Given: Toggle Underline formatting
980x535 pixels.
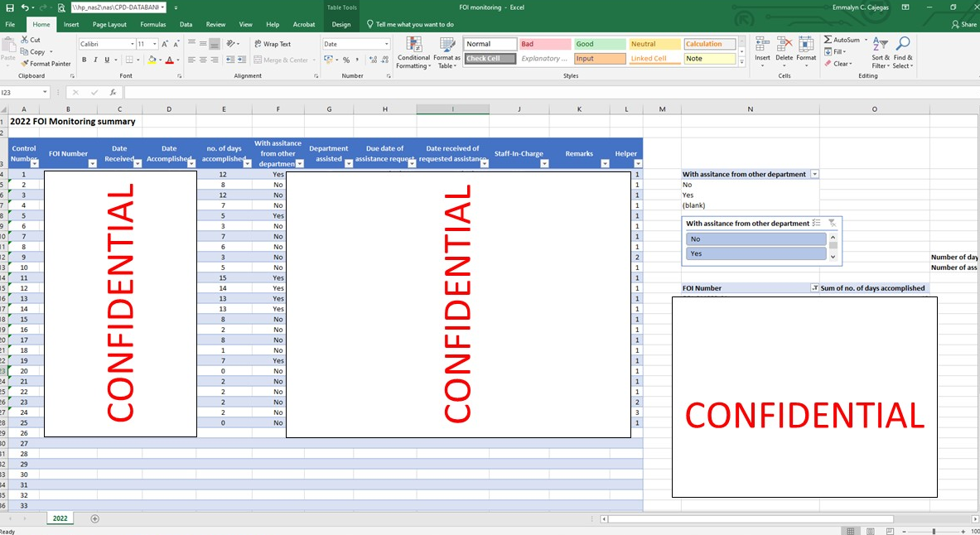Looking at the screenshot, I should pyautogui.click(x=107, y=60).
